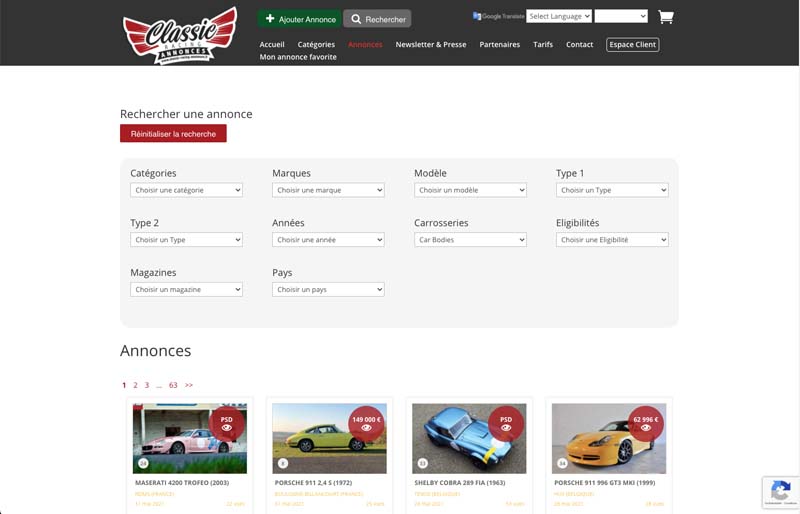The width and height of the screenshot is (800, 514).
Task: Open the Tarifs menu item
Action: 543,44
